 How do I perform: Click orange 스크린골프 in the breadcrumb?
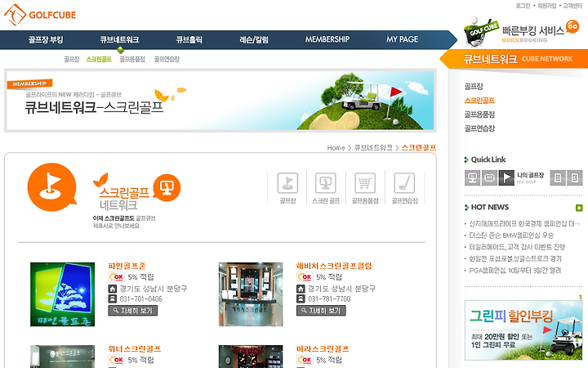pyautogui.click(x=419, y=148)
